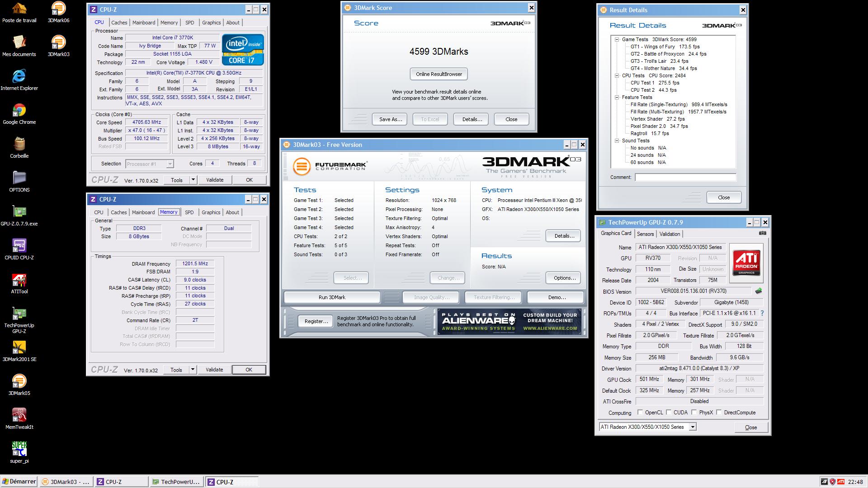Click the Alienware advertisement banner

[509, 322]
